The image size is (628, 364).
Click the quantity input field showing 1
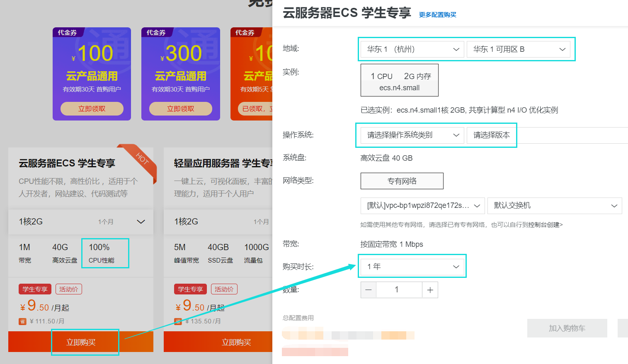[x=399, y=290]
